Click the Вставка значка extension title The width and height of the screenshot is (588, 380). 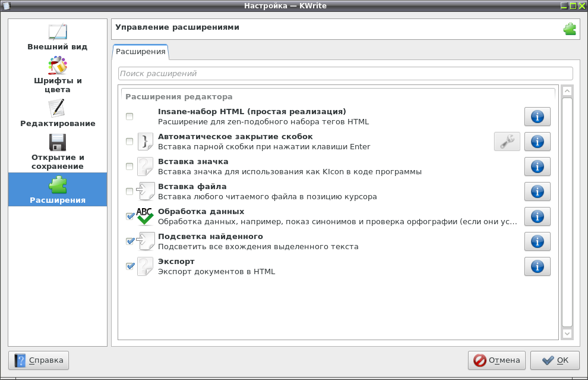(193, 162)
